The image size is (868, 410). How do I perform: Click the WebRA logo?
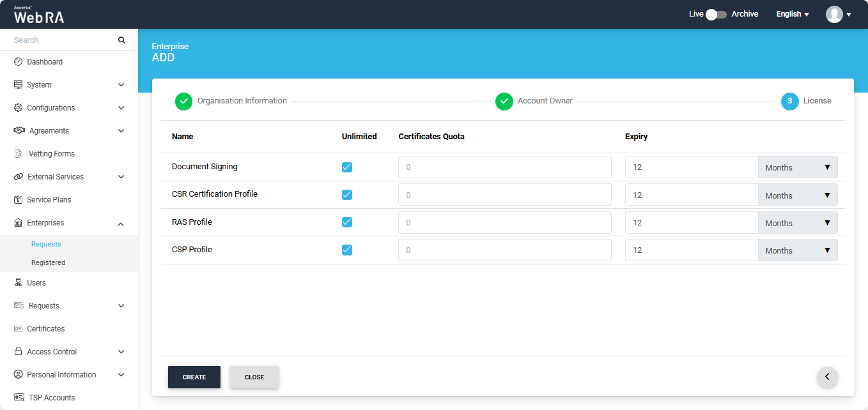coord(39,15)
